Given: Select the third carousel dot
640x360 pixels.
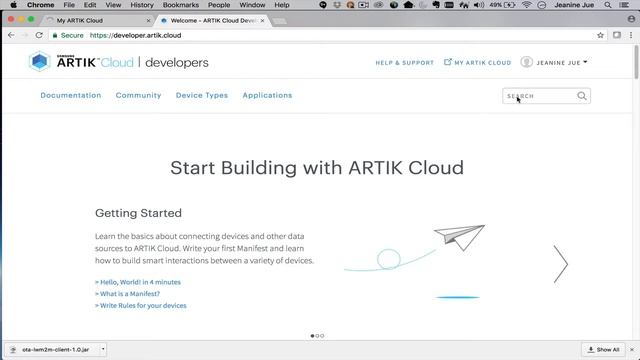Looking at the screenshot, I should click(322, 336).
